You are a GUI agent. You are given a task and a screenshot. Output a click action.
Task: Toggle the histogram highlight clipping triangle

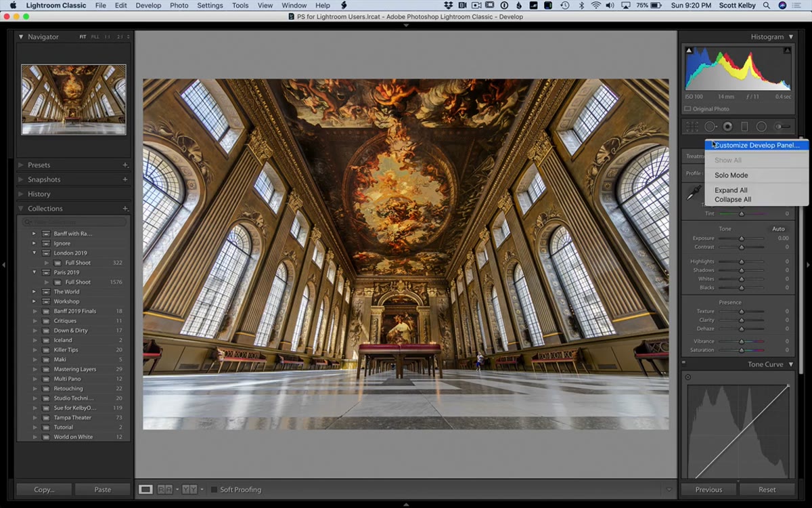787,50
